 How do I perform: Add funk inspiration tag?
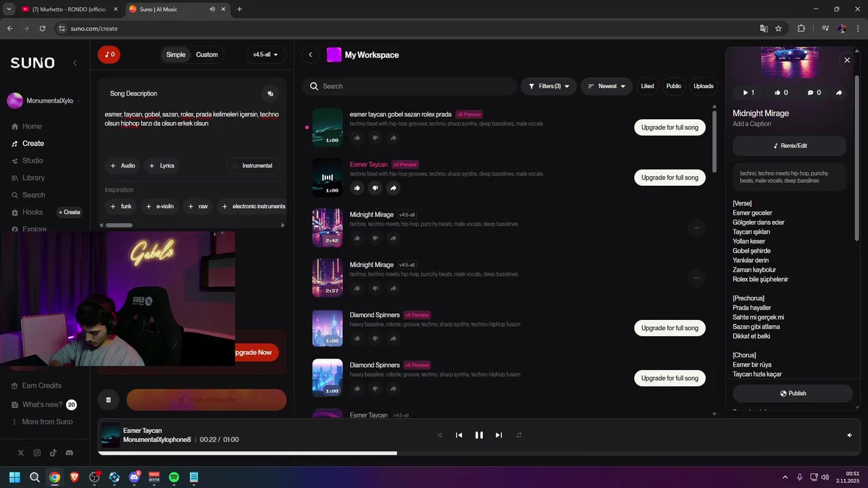(x=121, y=206)
